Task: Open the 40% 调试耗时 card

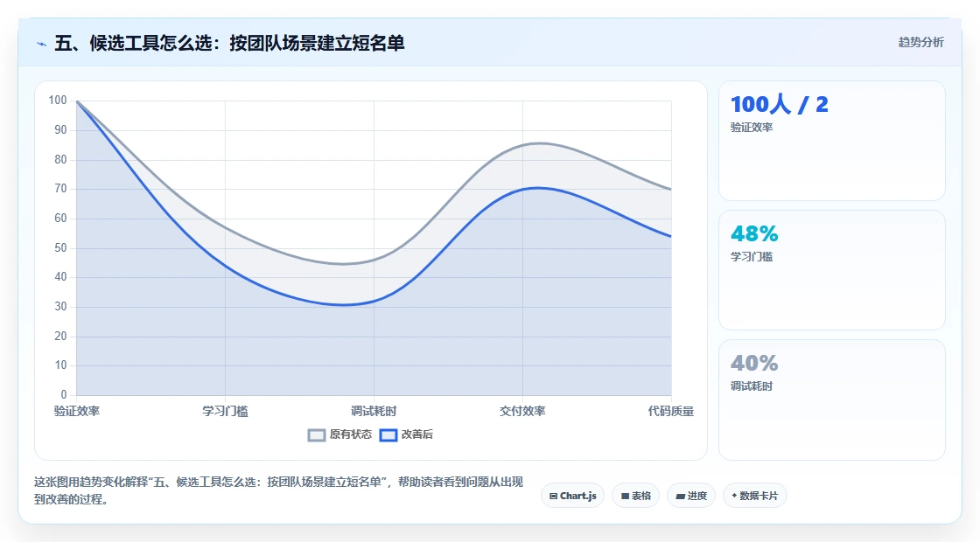Action: 832,400
